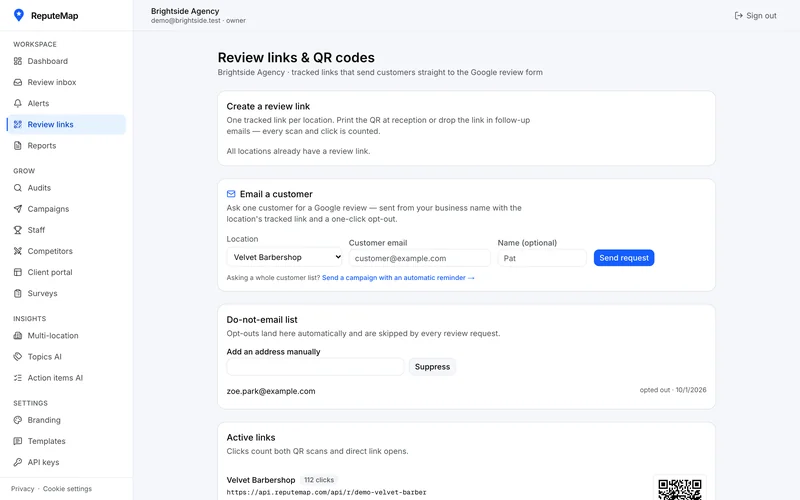Click the Campaigns paper plane icon
Image resolution: width=800 pixels, height=500 pixels.
coord(18,209)
